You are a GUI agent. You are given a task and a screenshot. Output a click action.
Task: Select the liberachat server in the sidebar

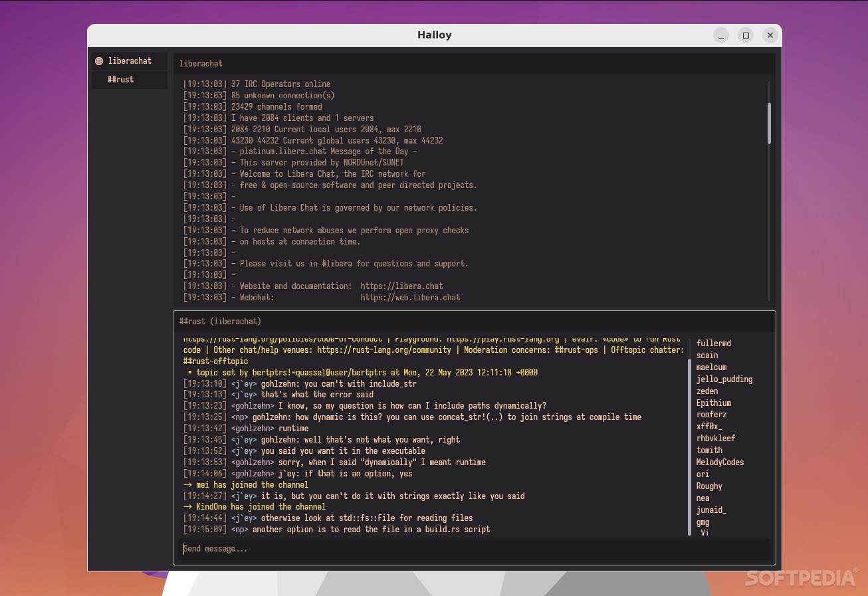130,61
